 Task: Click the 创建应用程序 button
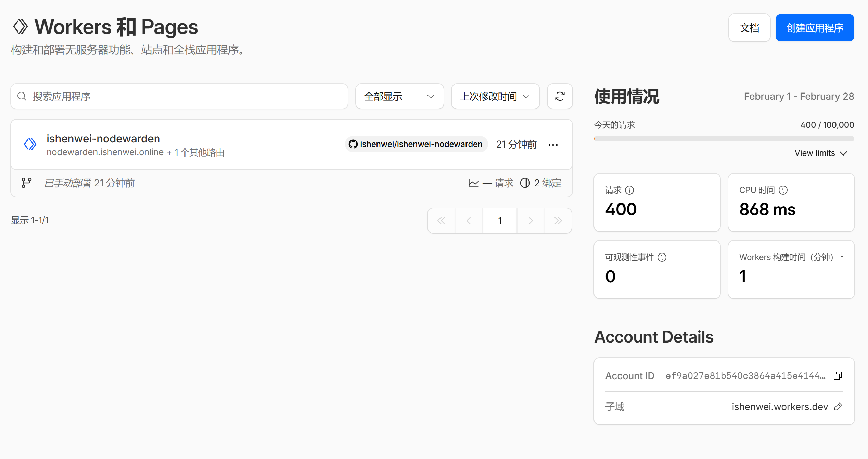(815, 28)
